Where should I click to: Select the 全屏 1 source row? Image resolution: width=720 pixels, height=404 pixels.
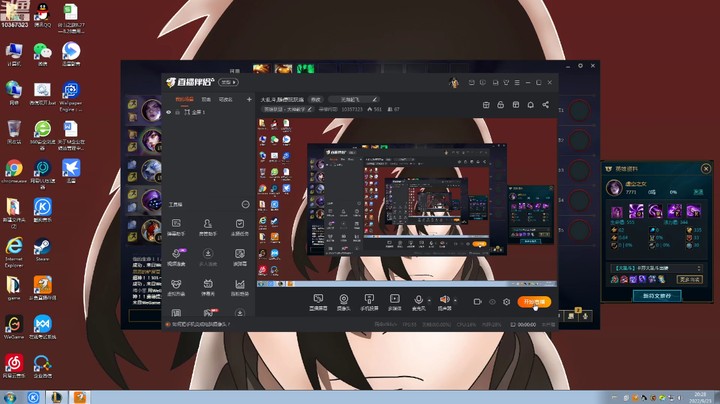point(209,112)
